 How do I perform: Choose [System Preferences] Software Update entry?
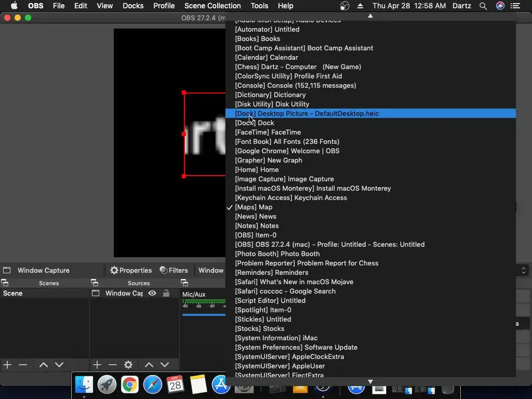pyautogui.click(x=370, y=348)
